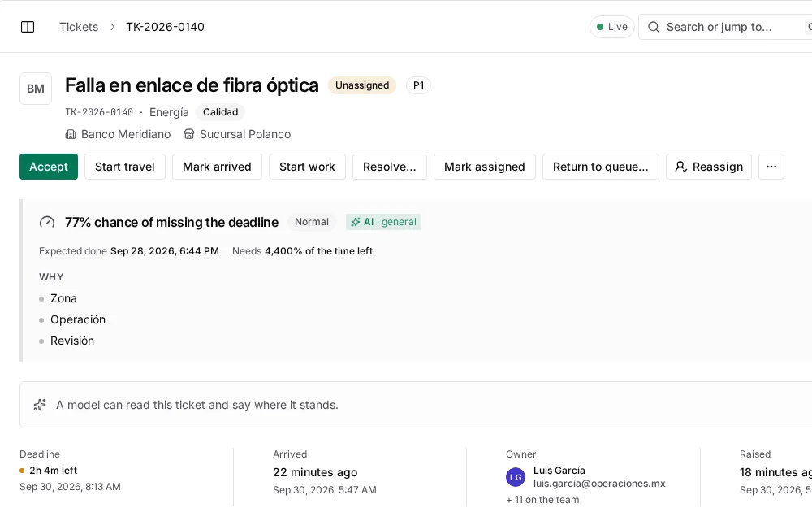Click the "22 minutes ago" arrived value
The width and height of the screenshot is (812, 508).
[x=315, y=473]
